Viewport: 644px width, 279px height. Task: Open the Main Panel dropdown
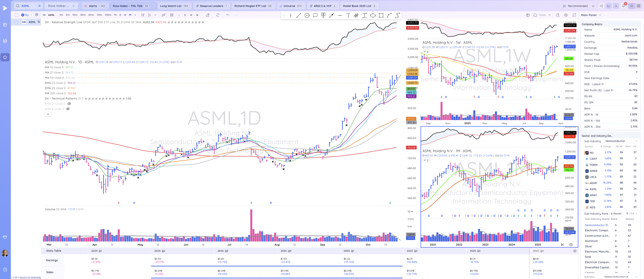[x=591, y=15]
